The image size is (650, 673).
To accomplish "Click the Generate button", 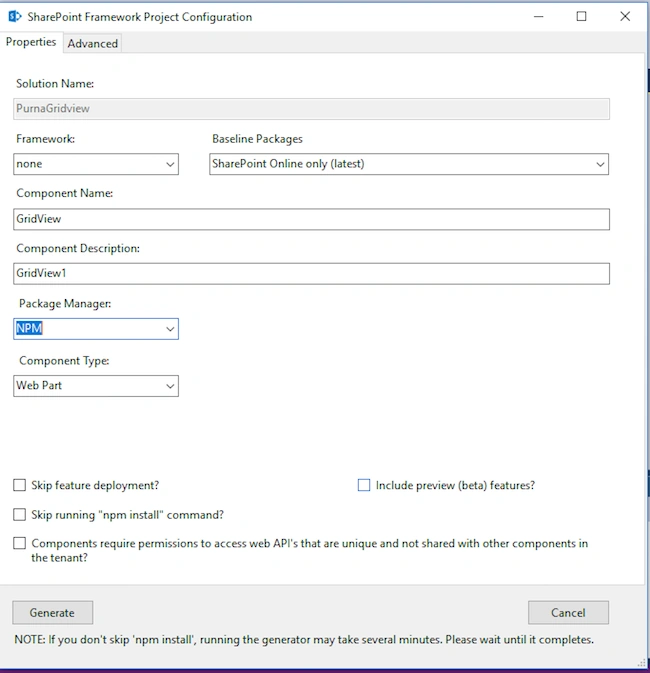I will [52, 612].
